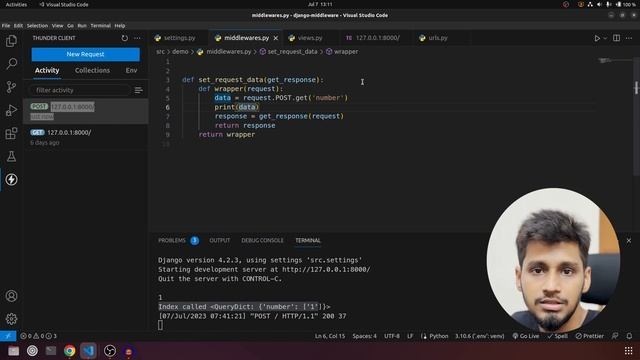The width and height of the screenshot is (640, 360).
Task: Close the bottom terminal panel
Action: click(x=629, y=240)
